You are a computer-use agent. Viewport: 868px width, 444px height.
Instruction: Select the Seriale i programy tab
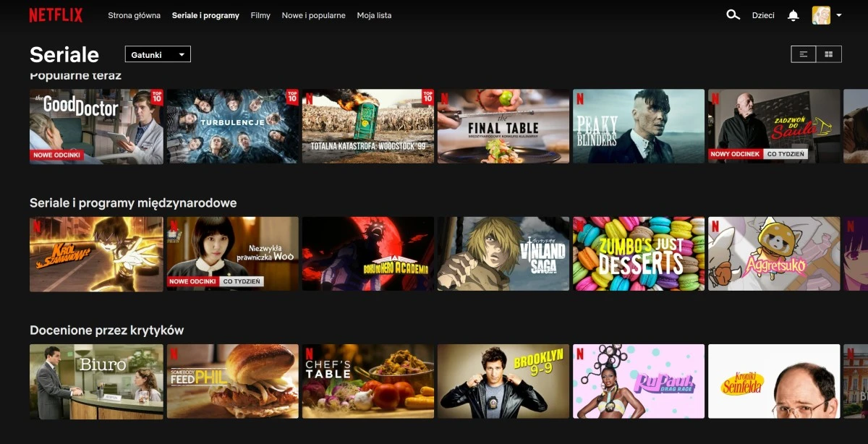[x=206, y=14]
